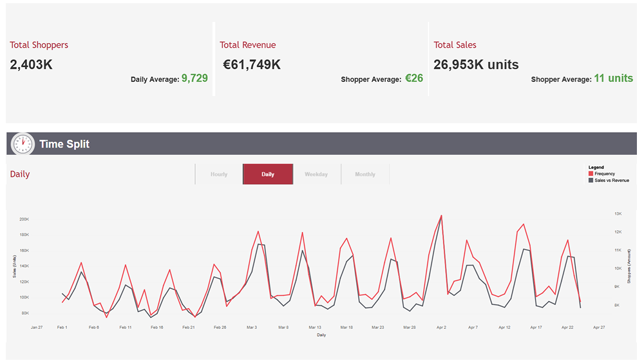Screen dimensions: 644x363
Task: Click the Shoppers (Amount) axis title
Action: click(x=629, y=266)
